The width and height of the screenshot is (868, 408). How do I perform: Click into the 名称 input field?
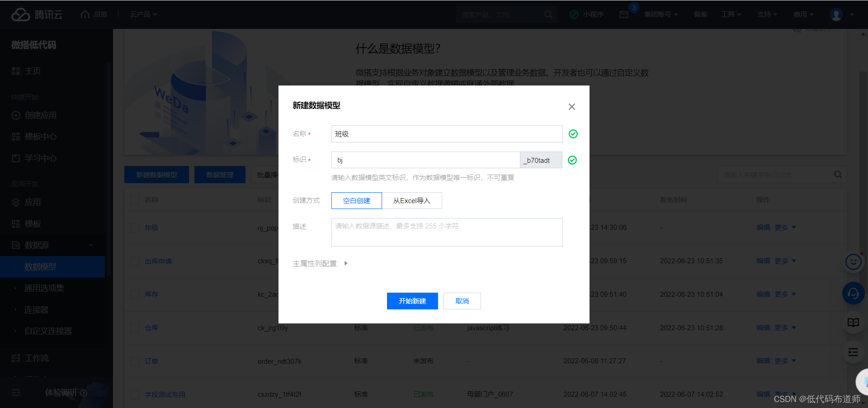coord(447,134)
